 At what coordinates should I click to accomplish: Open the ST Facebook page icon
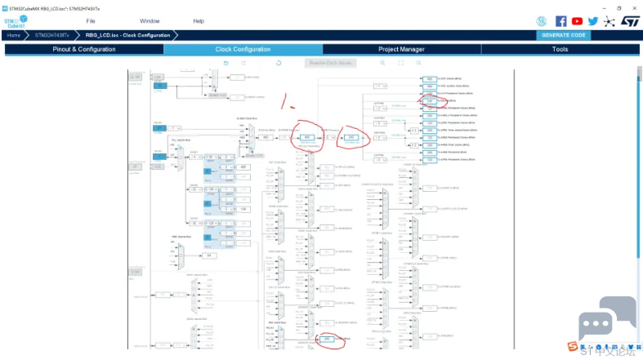[560, 21]
